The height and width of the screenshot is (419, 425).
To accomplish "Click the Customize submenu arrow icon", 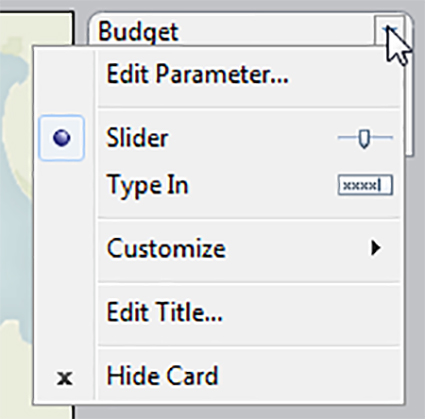I will click(x=376, y=248).
